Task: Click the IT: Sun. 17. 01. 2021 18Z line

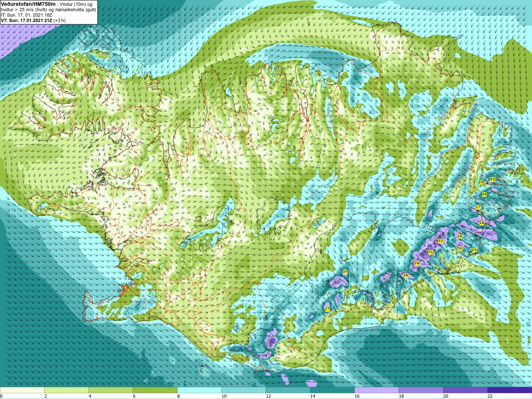Action: (27, 15)
